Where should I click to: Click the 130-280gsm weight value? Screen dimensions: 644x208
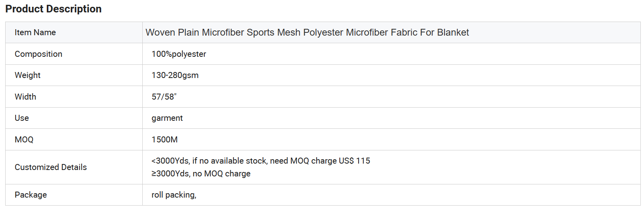175,75
